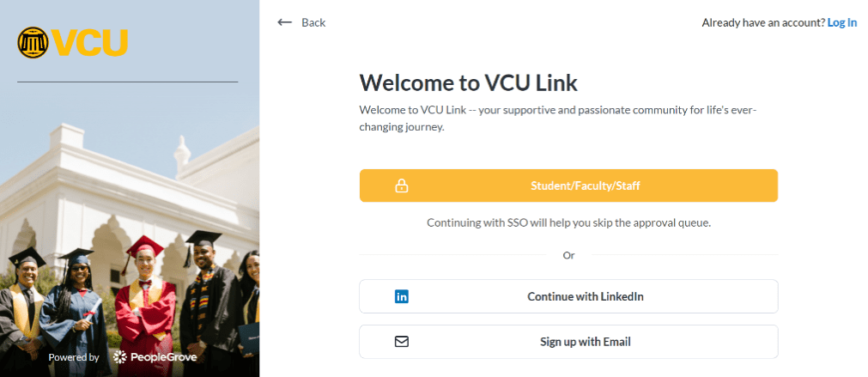Click the back arrow icon

(285, 22)
